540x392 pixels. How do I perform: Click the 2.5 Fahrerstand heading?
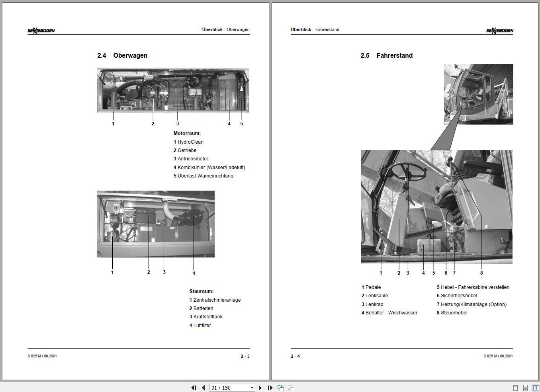pos(386,55)
